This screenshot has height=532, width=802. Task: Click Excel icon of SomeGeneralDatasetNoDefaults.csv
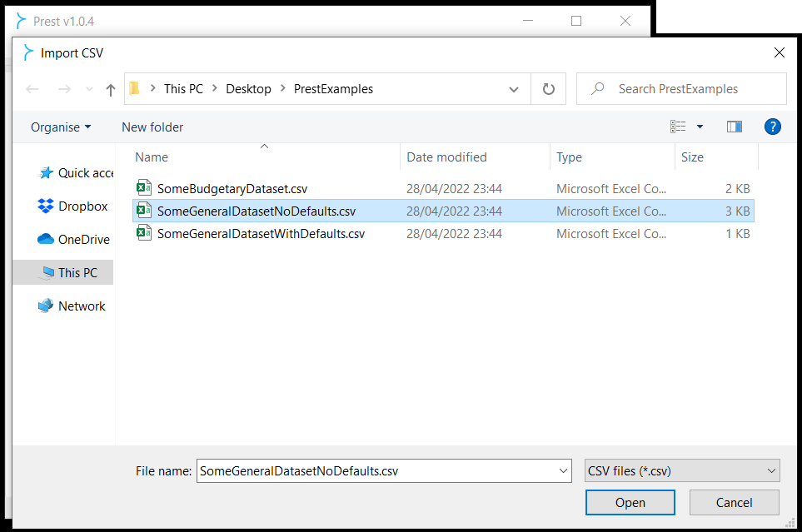coord(144,211)
